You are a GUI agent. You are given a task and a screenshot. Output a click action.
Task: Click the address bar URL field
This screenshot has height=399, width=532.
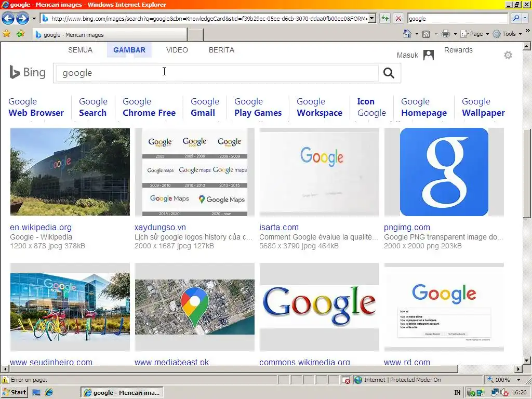pyautogui.click(x=204, y=19)
